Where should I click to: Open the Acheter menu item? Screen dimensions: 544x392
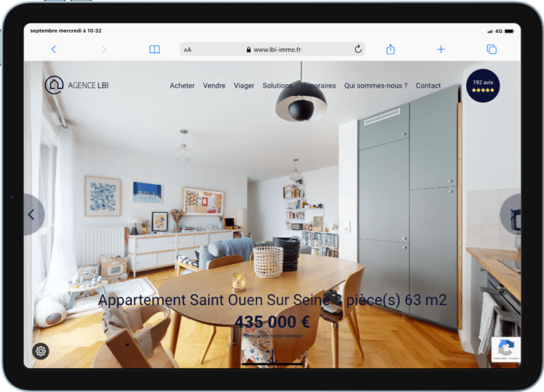(182, 86)
